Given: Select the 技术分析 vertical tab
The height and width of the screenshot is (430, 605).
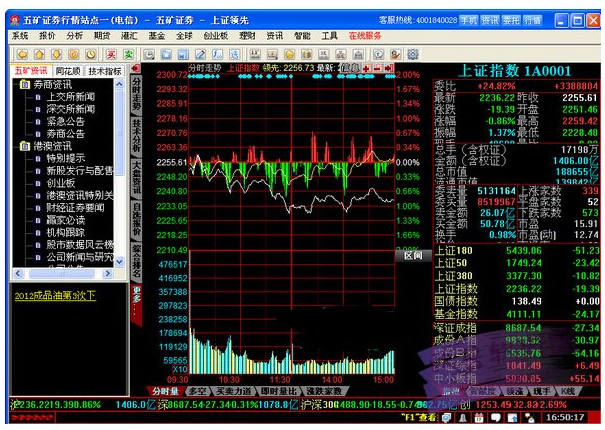Looking at the screenshot, I should tap(137, 136).
